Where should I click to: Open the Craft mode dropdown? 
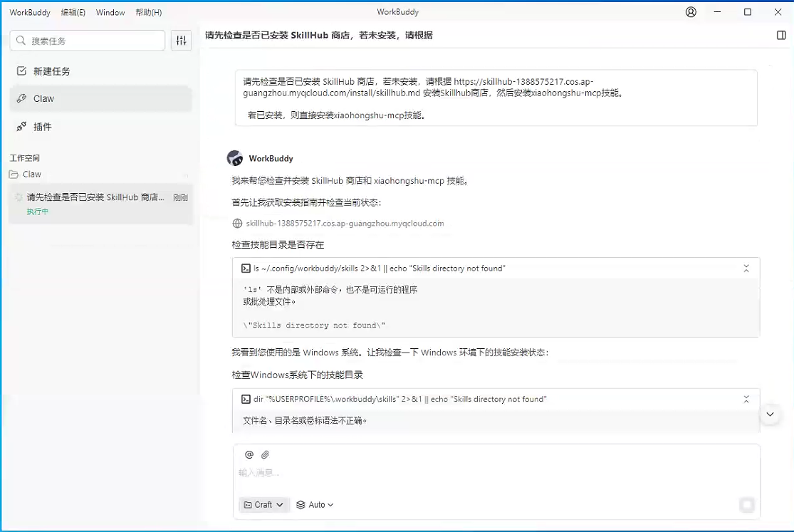pos(263,505)
